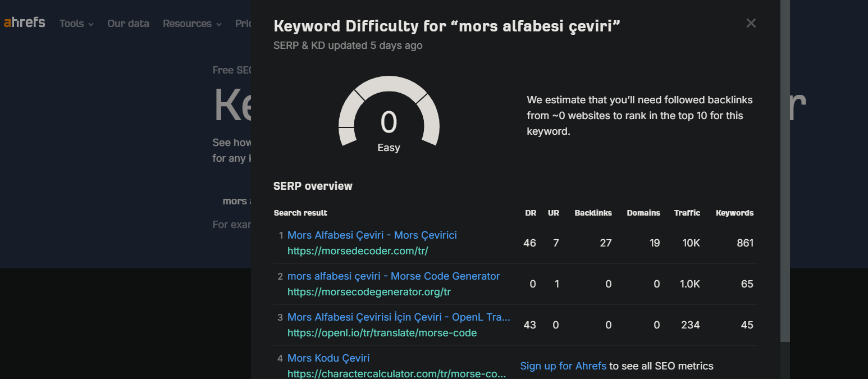Open the morsedecoder.com/tr URL link
The width and height of the screenshot is (868, 379).
[358, 251]
